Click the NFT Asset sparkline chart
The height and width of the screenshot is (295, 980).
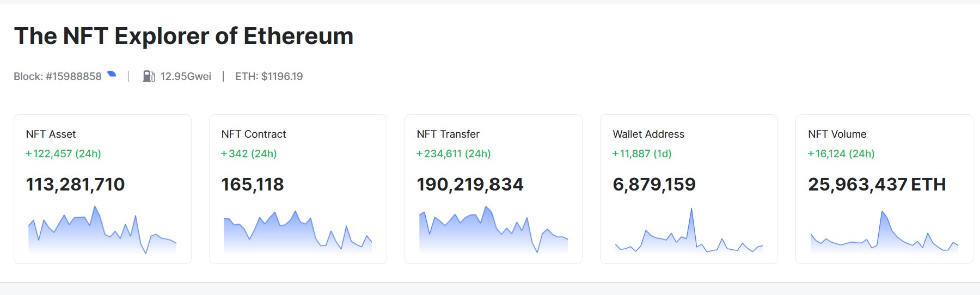tap(102, 231)
